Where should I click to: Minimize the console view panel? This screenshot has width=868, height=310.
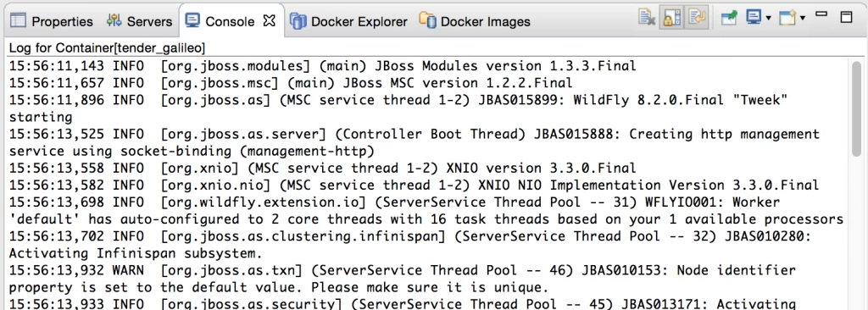pyautogui.click(x=821, y=14)
